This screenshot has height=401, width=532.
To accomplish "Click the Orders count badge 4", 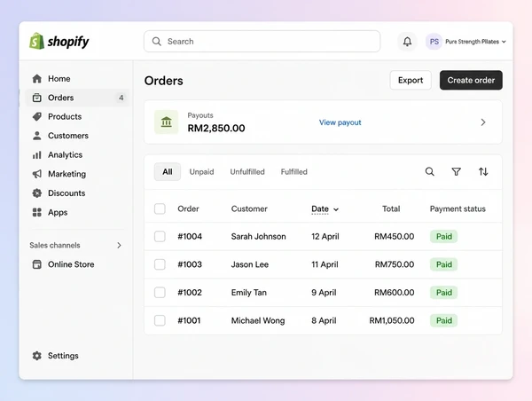I will pos(121,98).
